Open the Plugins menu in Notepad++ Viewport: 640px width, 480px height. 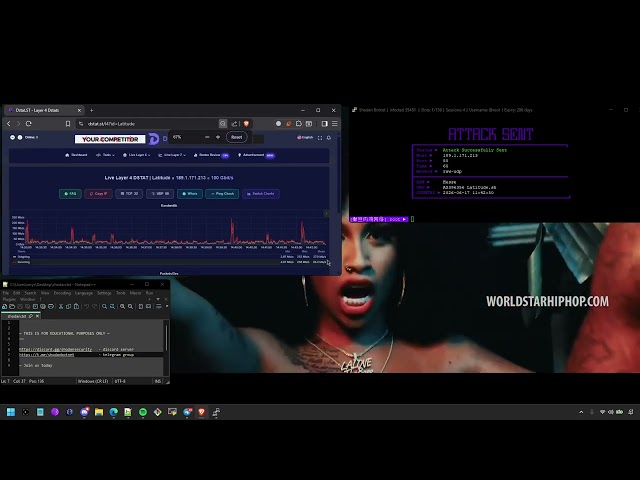(9, 300)
